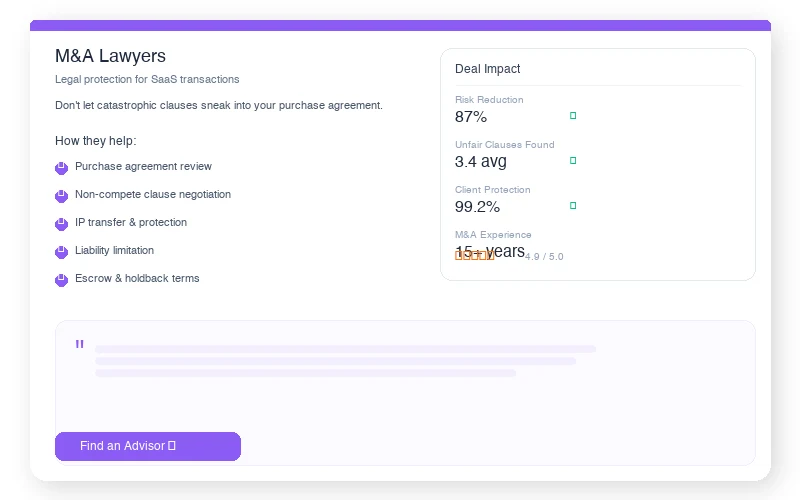
Task: Click the green indicator next to 3.4 avg
Action: pos(573,161)
